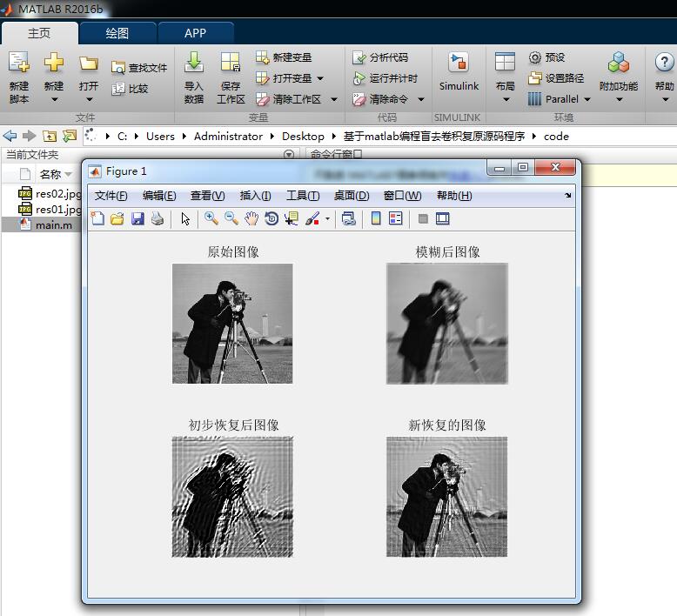Click Analyze Code (分析代码)

(380, 57)
